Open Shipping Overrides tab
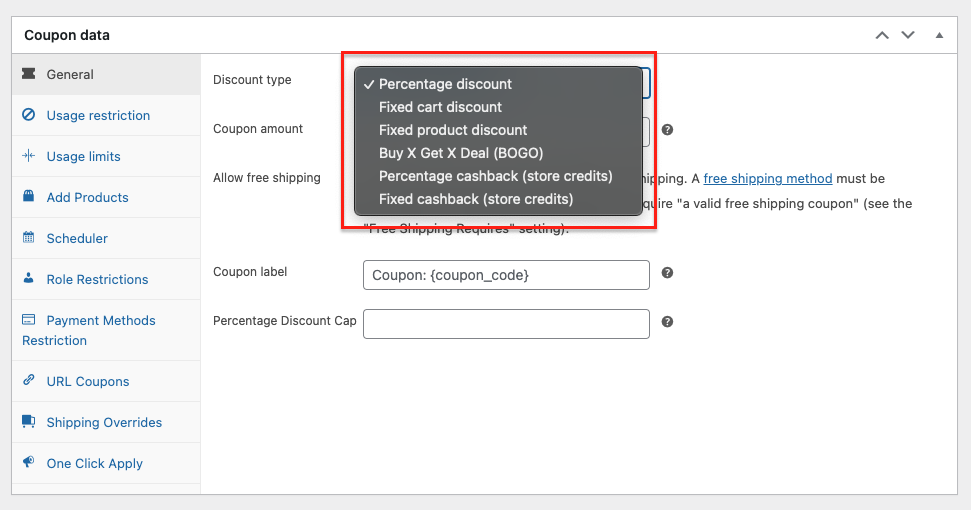Viewport: 971px width, 510px height. pyautogui.click(x=106, y=422)
